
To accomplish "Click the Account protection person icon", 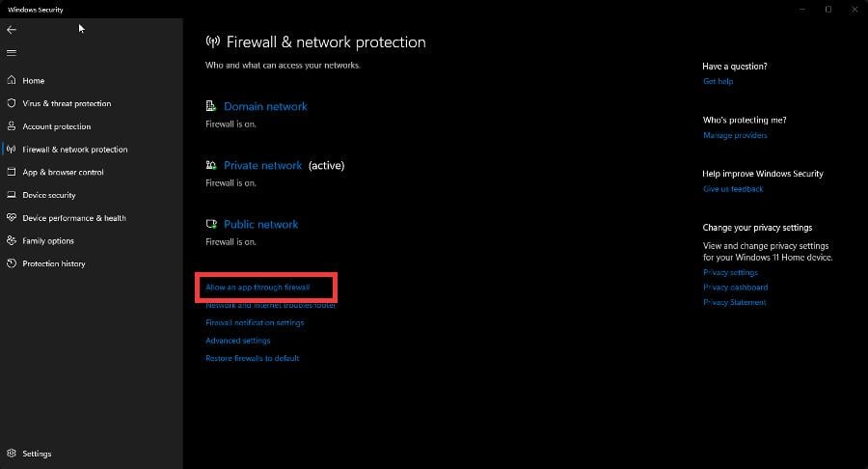I will coord(11,126).
